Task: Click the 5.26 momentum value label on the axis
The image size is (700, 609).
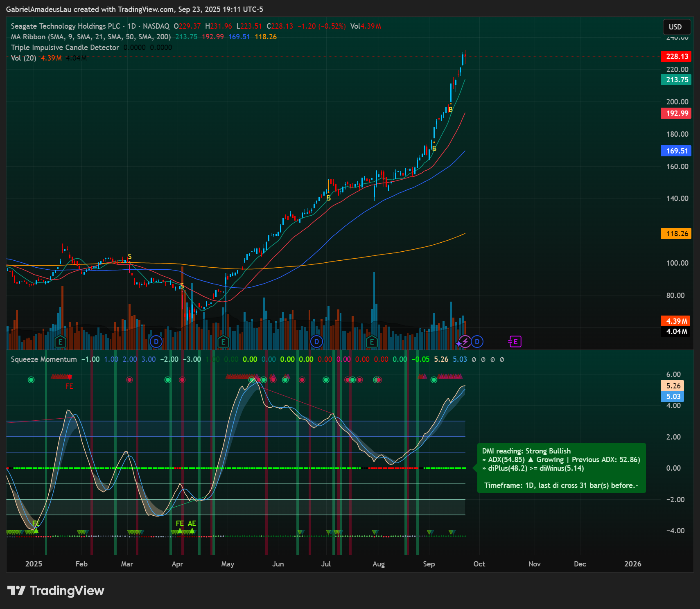Action: [x=673, y=386]
